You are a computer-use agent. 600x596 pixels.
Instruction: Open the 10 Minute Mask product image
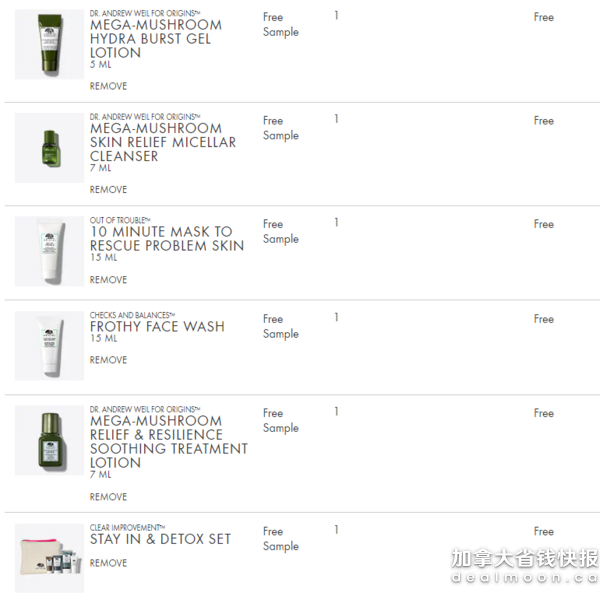tap(49, 251)
